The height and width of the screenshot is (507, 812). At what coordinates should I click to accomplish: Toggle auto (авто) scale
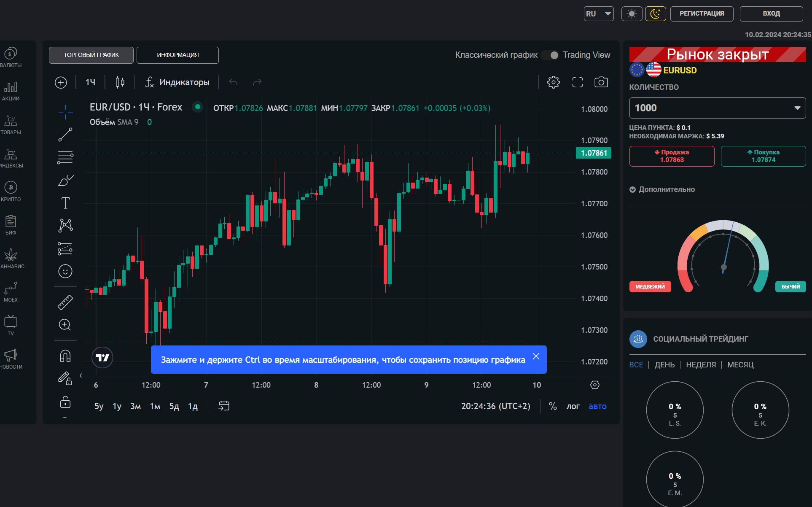(597, 406)
